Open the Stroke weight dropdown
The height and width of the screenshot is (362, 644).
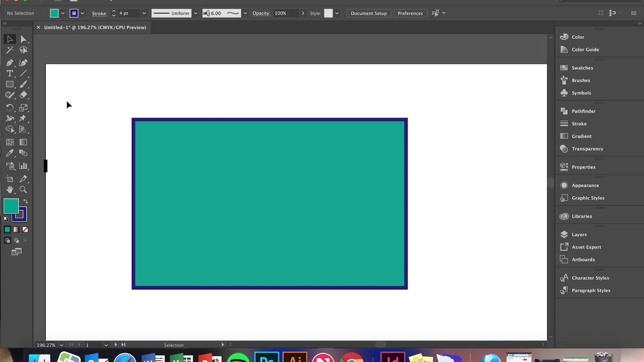click(144, 13)
